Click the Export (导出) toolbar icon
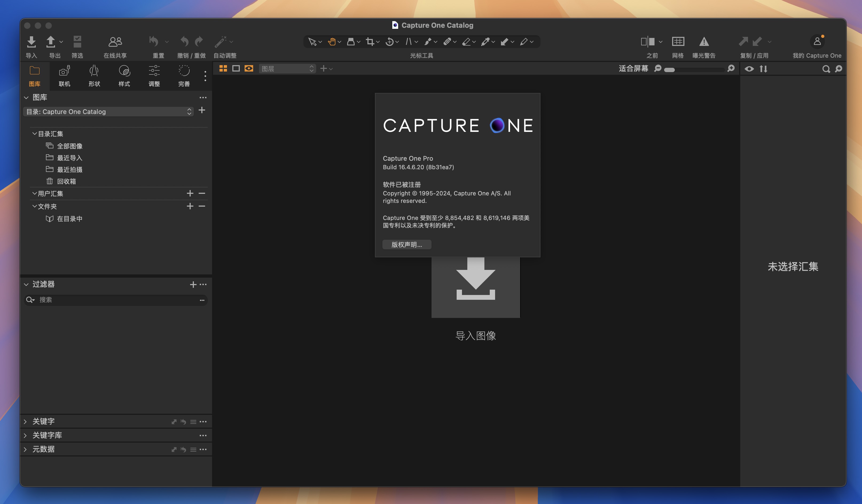862x504 pixels. (x=51, y=42)
